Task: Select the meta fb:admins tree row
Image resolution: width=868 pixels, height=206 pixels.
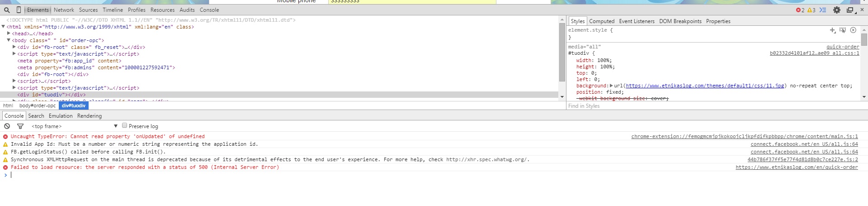Action: (96, 67)
